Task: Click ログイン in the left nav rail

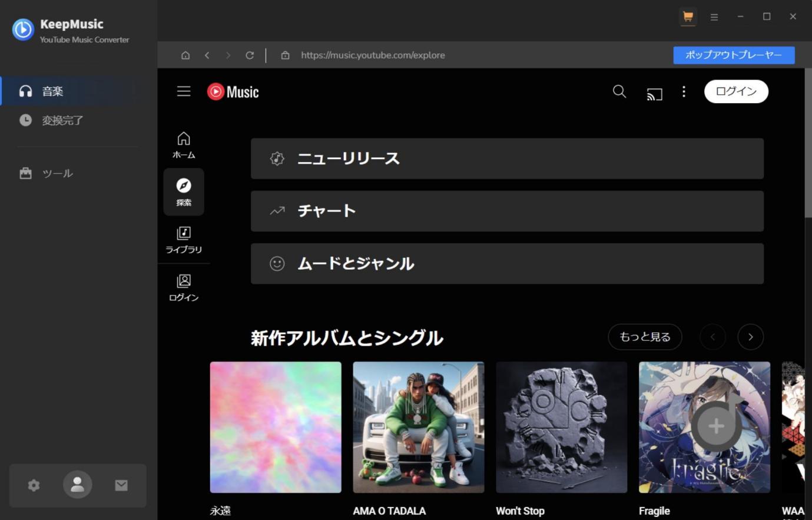Action: [184, 288]
